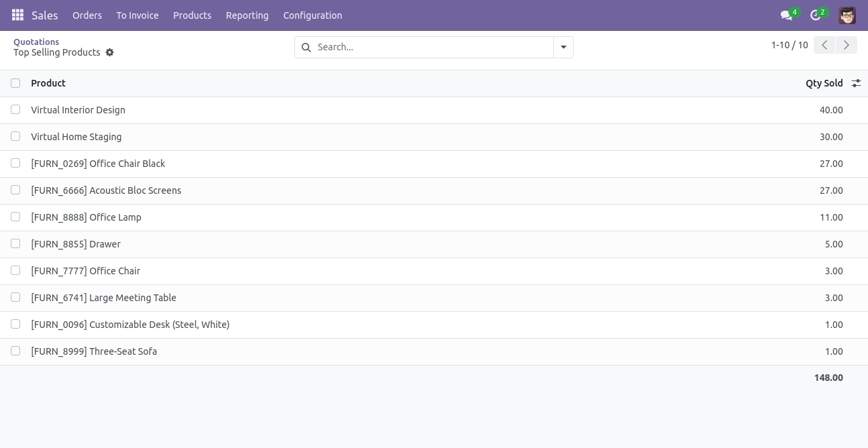868x448 pixels.
Task: Open the Reporting menu
Action: [x=247, y=15]
